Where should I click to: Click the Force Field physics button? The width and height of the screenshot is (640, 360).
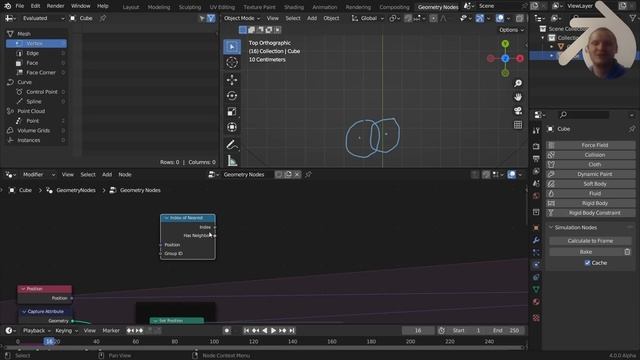tap(591, 145)
